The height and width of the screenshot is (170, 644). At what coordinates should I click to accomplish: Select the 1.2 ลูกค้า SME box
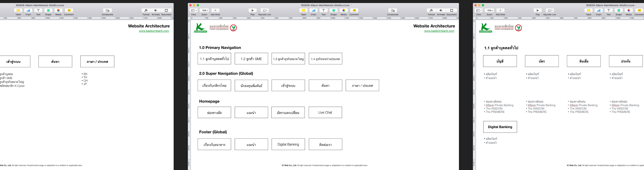tap(251, 59)
